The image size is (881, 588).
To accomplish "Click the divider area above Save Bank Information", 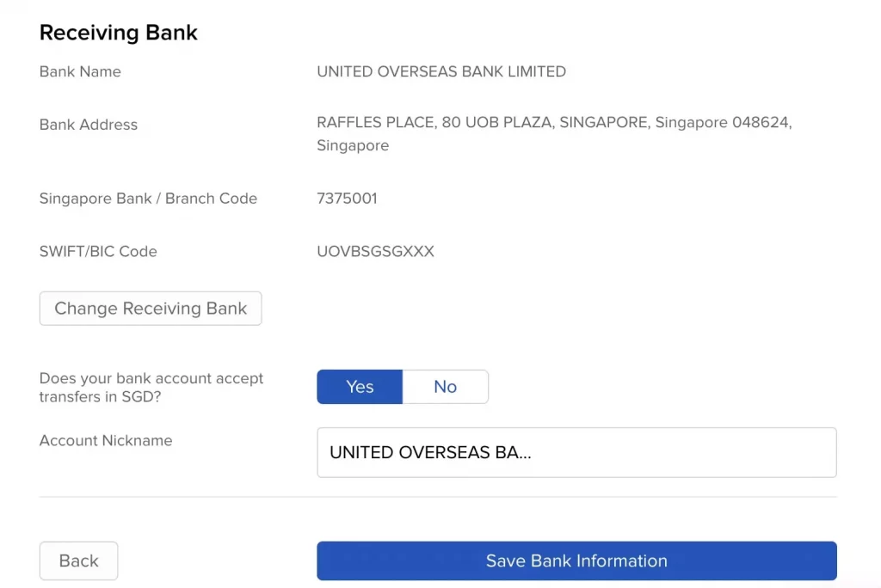I will (x=437, y=497).
